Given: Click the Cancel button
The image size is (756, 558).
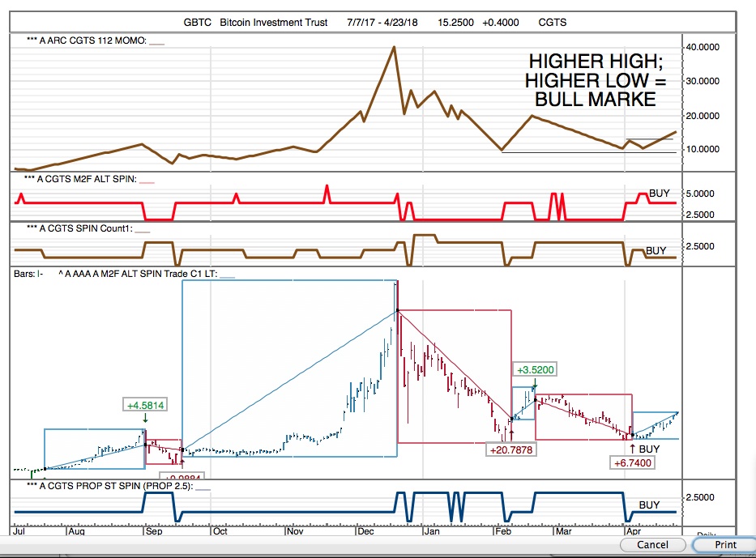Looking at the screenshot, I should pos(652,544).
